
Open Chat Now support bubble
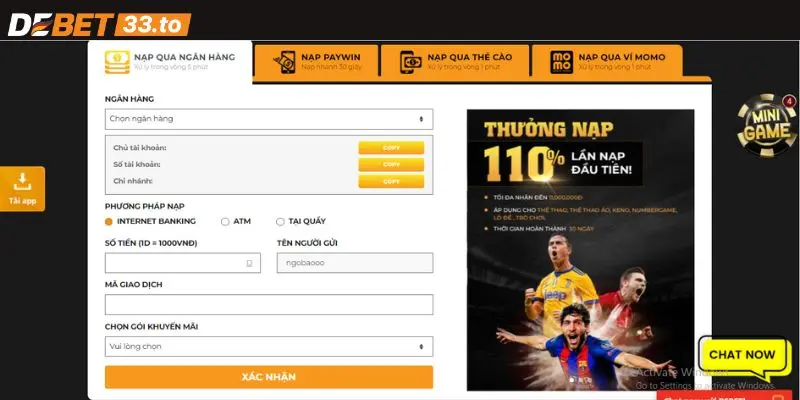pos(742,356)
